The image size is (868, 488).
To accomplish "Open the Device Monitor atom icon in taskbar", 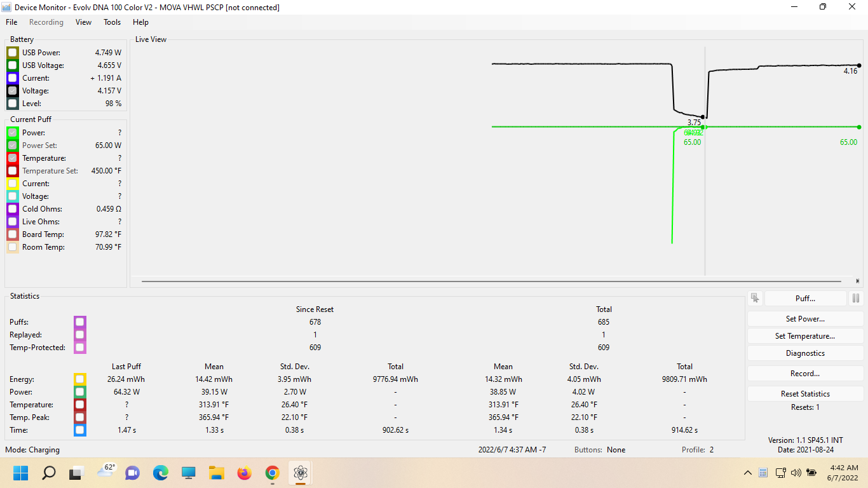I will click(x=299, y=473).
